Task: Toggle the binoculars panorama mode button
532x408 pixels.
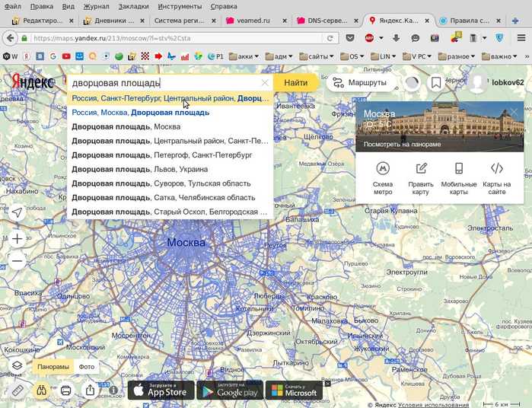Action: pyautogui.click(x=41, y=390)
